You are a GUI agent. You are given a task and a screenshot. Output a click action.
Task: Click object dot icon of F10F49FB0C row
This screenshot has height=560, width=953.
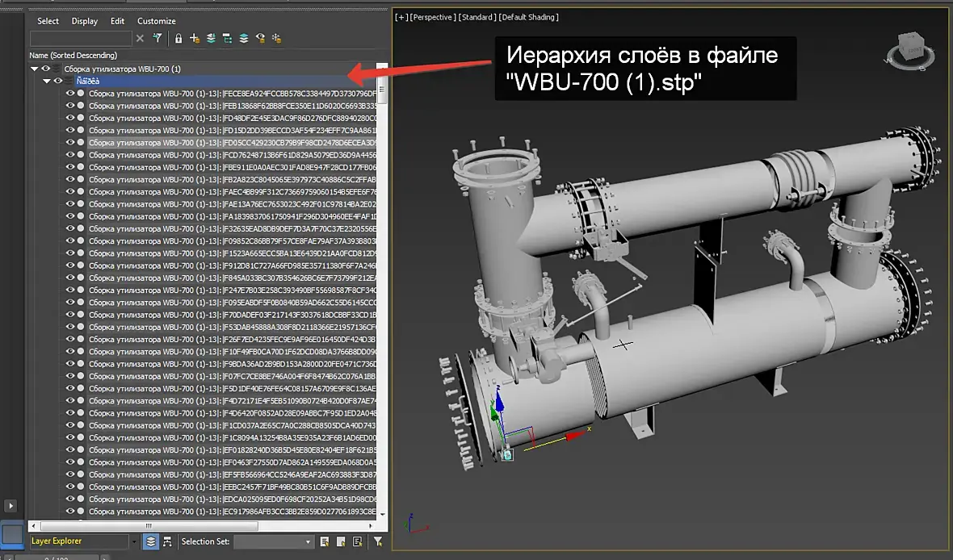pos(81,352)
